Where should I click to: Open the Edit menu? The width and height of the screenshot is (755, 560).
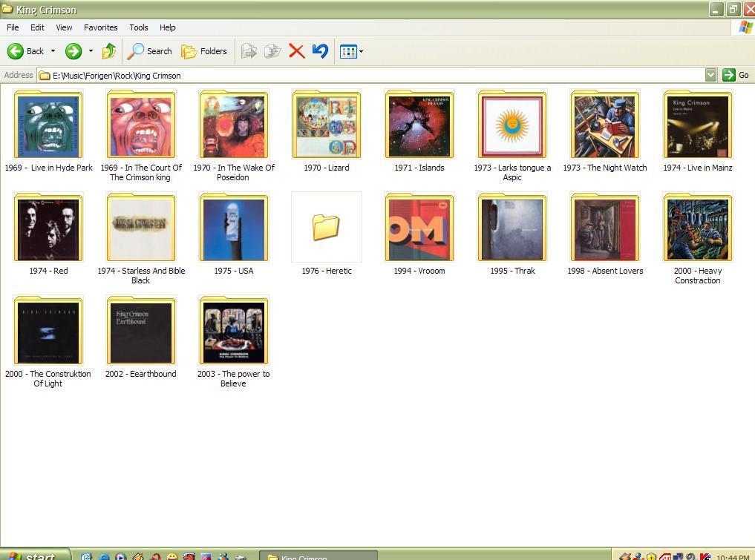[x=37, y=27]
